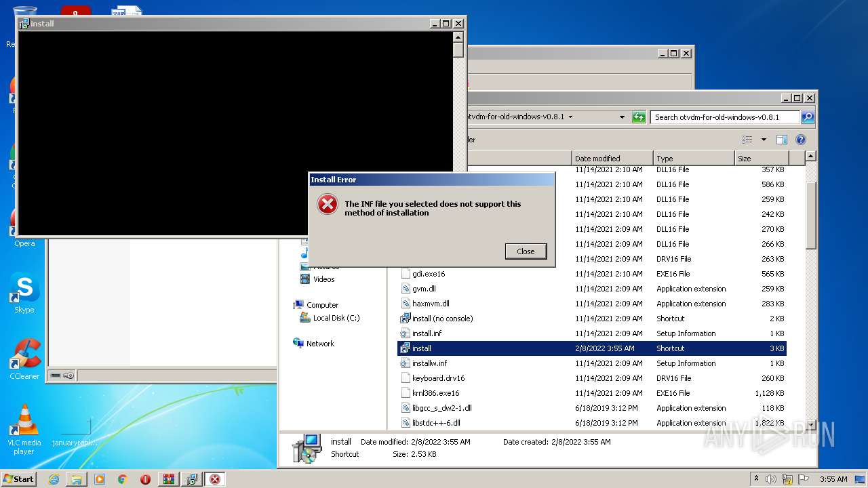Open the address bar history dropdown
Viewport: 868px width, 488px height.
(622, 117)
